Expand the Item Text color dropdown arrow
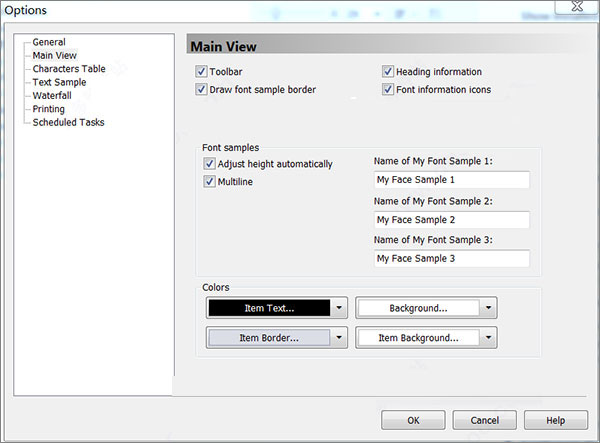Image resolution: width=600 pixels, height=443 pixels. 339,308
